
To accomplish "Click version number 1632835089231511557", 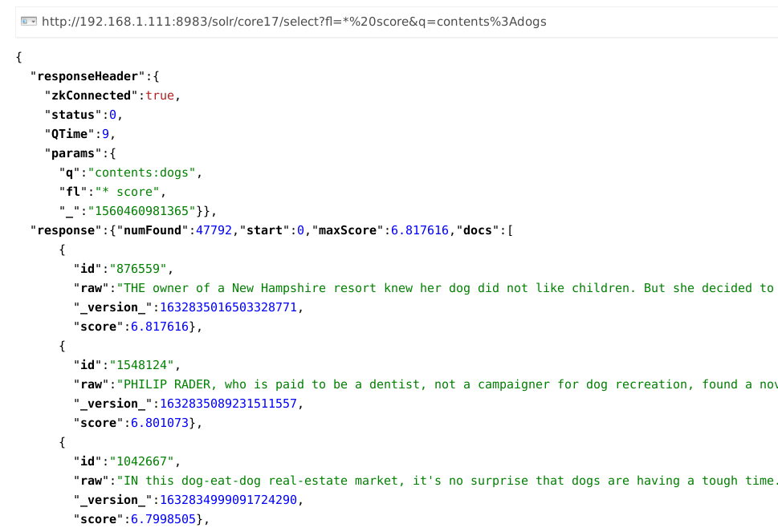I will (x=228, y=404).
